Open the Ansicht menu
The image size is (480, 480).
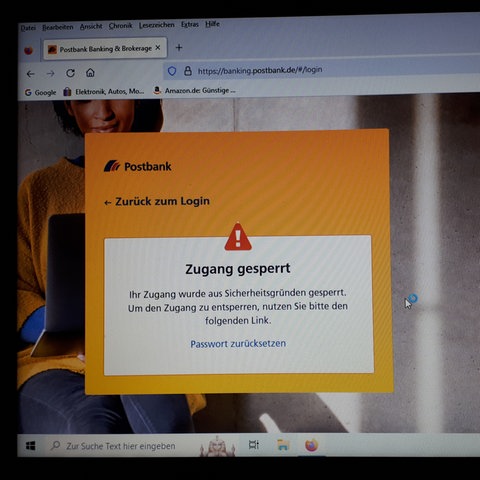tap(91, 26)
